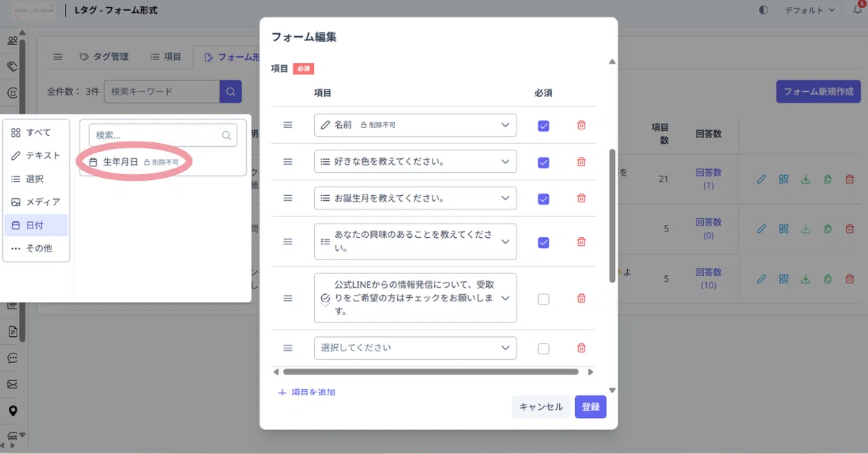Image resolution: width=868 pixels, height=454 pixels.
Task: Edit the form with 回答数 (0)
Action: pos(761,229)
